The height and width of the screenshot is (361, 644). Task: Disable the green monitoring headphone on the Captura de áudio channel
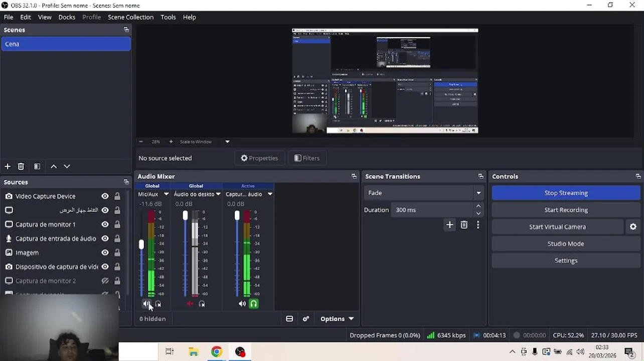pyautogui.click(x=254, y=304)
